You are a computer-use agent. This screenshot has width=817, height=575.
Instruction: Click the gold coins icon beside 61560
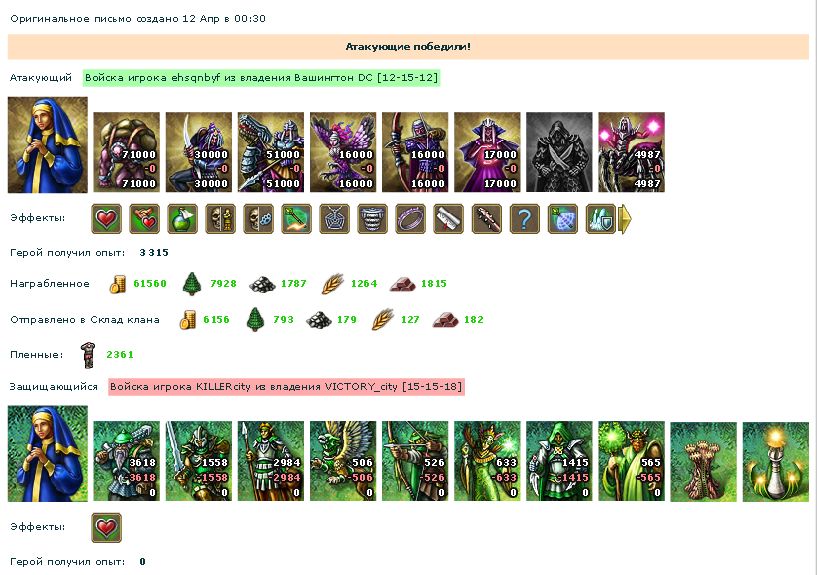[118, 284]
